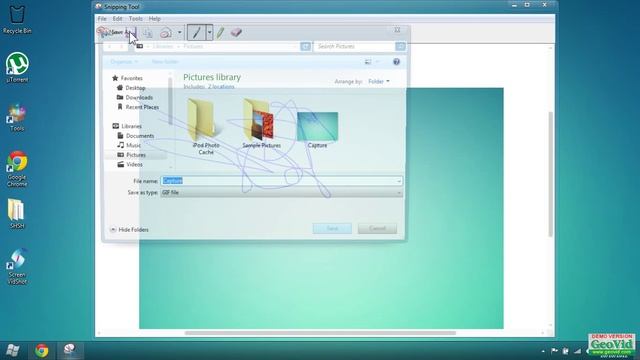Viewport: 640px width, 360px height.
Task: Click the change view icon
Action: 368,62
